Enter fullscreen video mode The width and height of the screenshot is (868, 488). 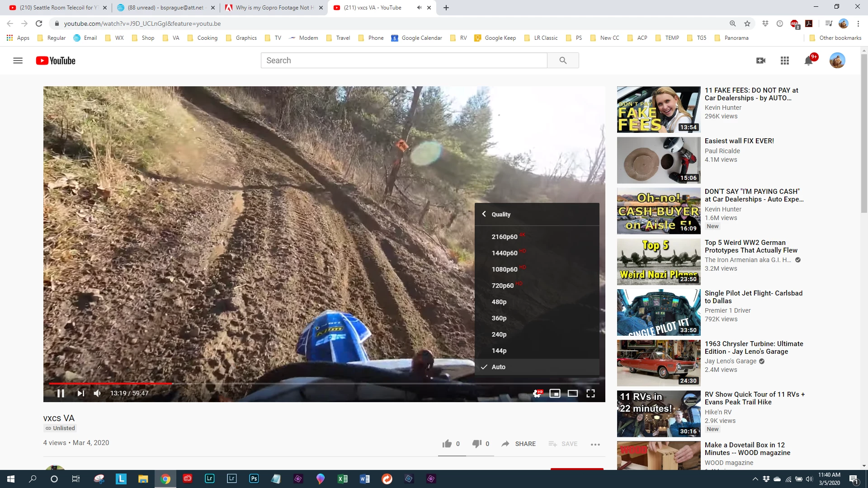tap(590, 393)
